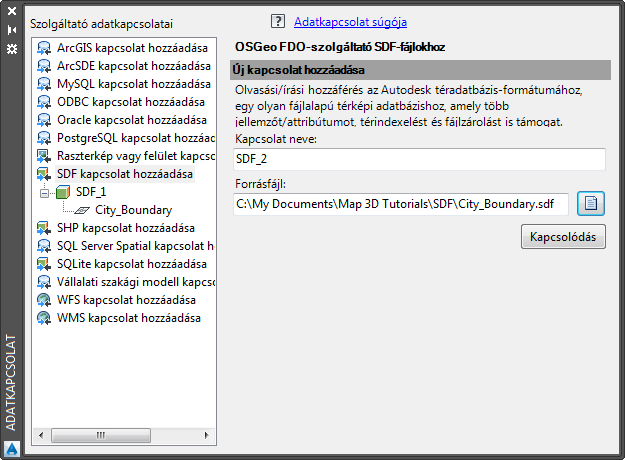Select ArcGIS kapcsolat hozzáadása

pyautogui.click(x=132, y=48)
